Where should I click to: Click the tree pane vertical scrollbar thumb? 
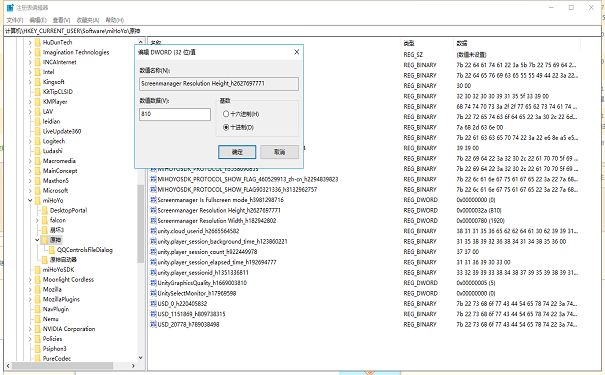140,224
